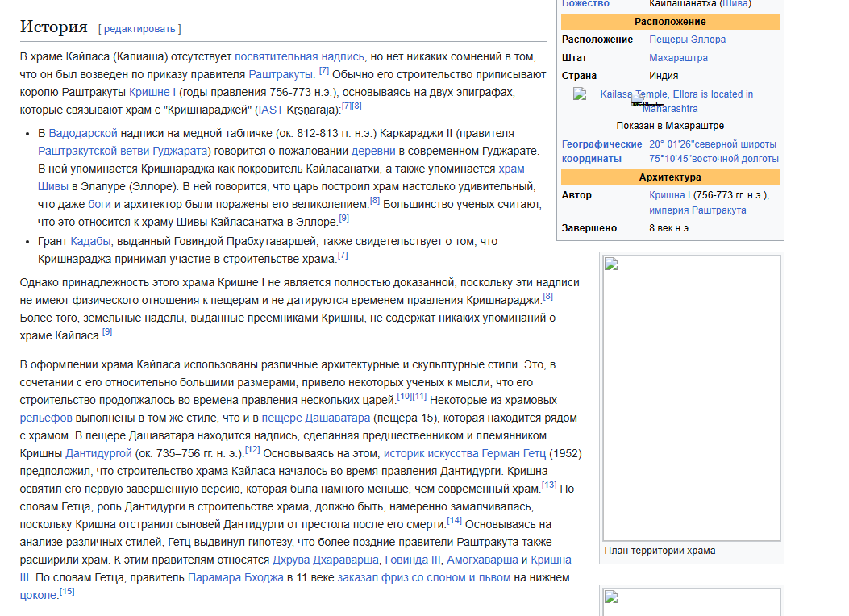849x616 pixels.
Task: Open империя Раштракута link in infobox
Action: 697,210
